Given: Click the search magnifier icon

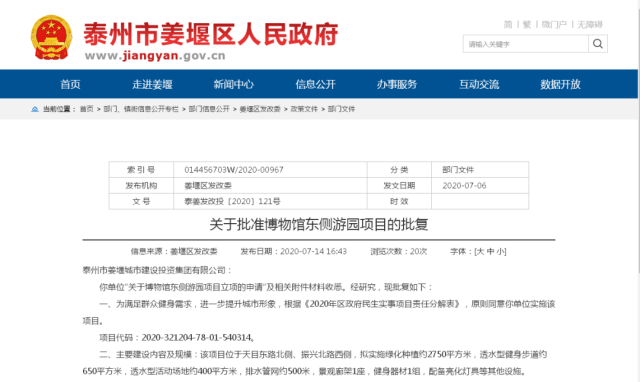Looking at the screenshot, I should pyautogui.click(x=598, y=44).
